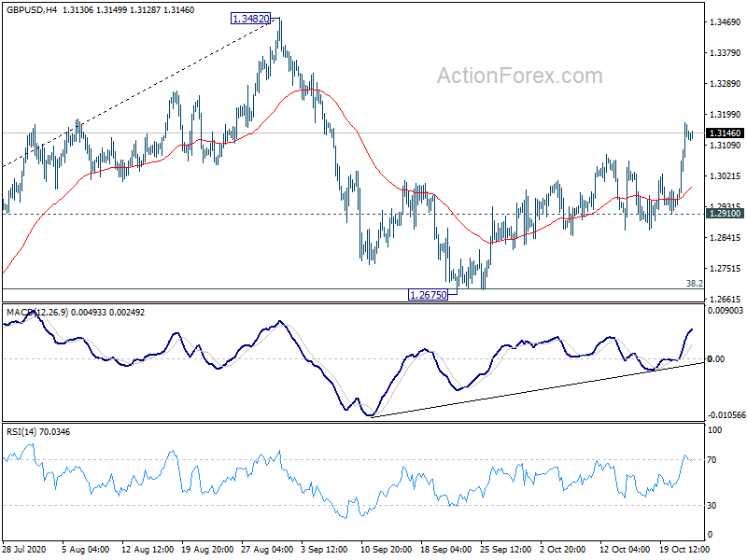This screenshot has width=747, height=560.
Task: Click the RSI scale value 30
Action: [x=712, y=506]
